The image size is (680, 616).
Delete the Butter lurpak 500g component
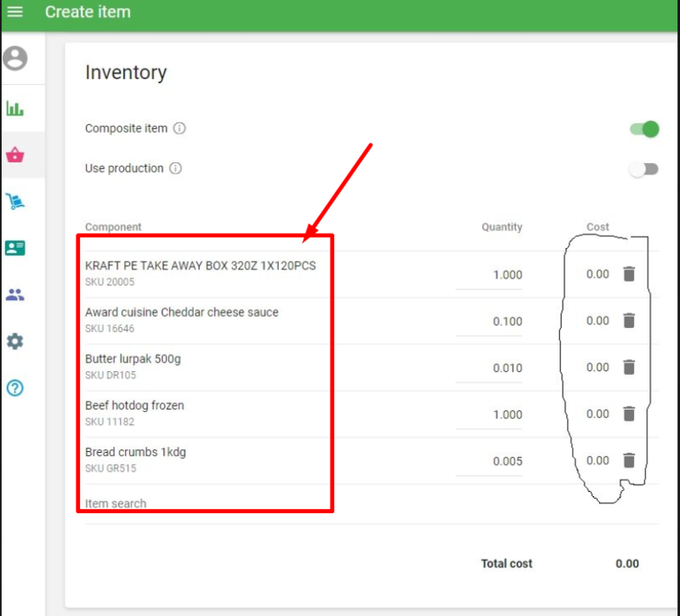tap(629, 367)
